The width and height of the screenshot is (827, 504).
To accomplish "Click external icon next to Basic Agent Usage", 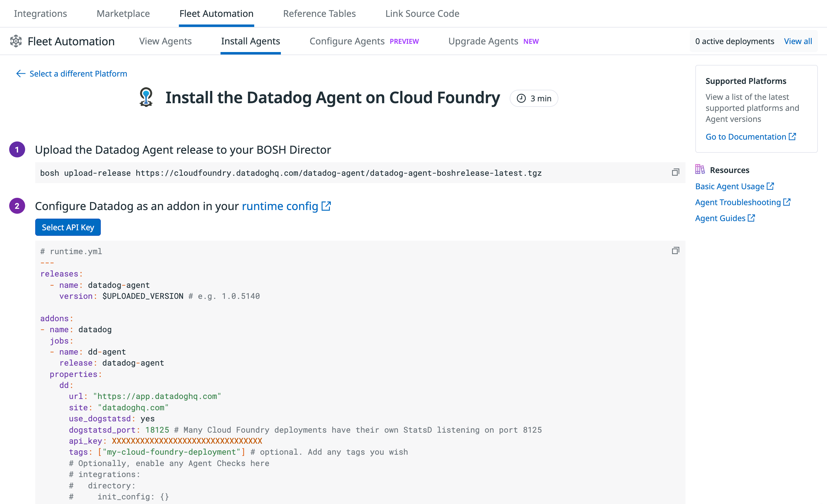I will [770, 186].
